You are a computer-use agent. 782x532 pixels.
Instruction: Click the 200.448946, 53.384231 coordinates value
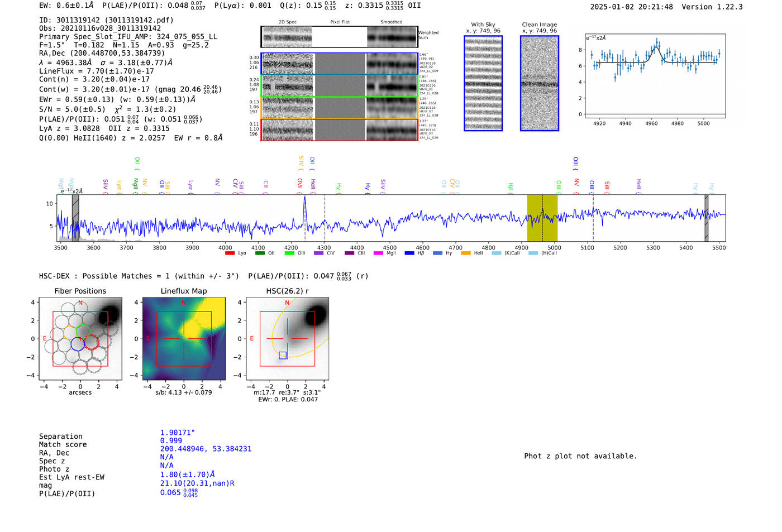pos(206,449)
